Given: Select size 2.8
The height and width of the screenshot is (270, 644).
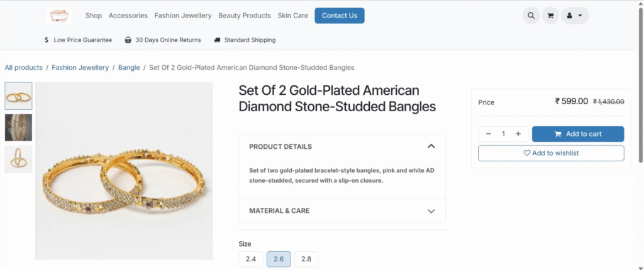Looking at the screenshot, I should point(306,259).
